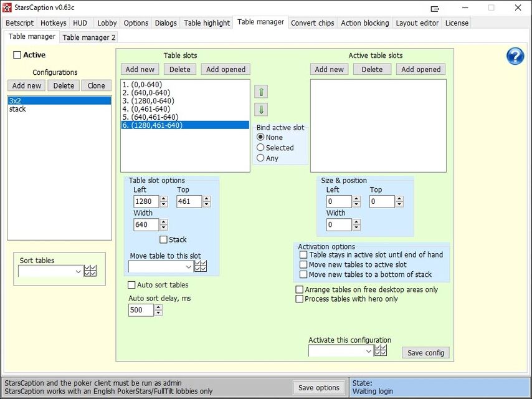This screenshot has width=532, height=399.
Task: Open the Hotkeys tab
Action: 54,23
